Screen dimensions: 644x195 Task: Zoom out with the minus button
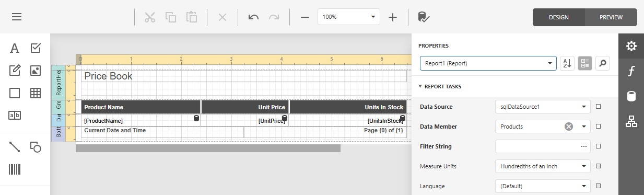click(305, 17)
